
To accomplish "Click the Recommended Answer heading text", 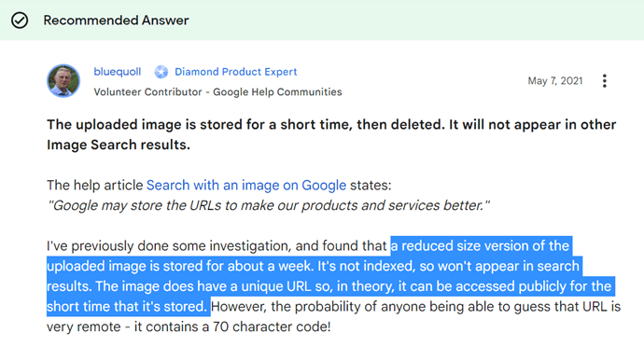I will [x=117, y=21].
